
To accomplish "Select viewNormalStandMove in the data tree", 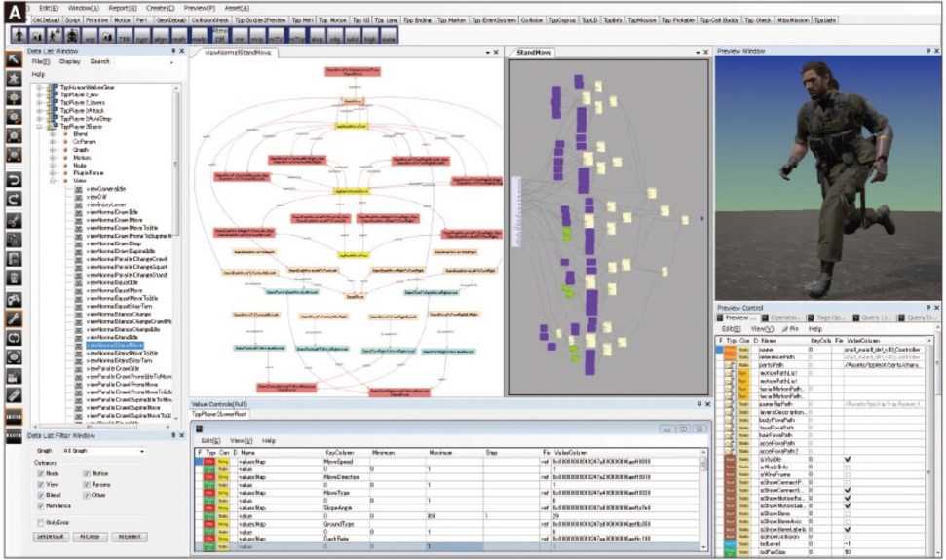I will [115, 346].
